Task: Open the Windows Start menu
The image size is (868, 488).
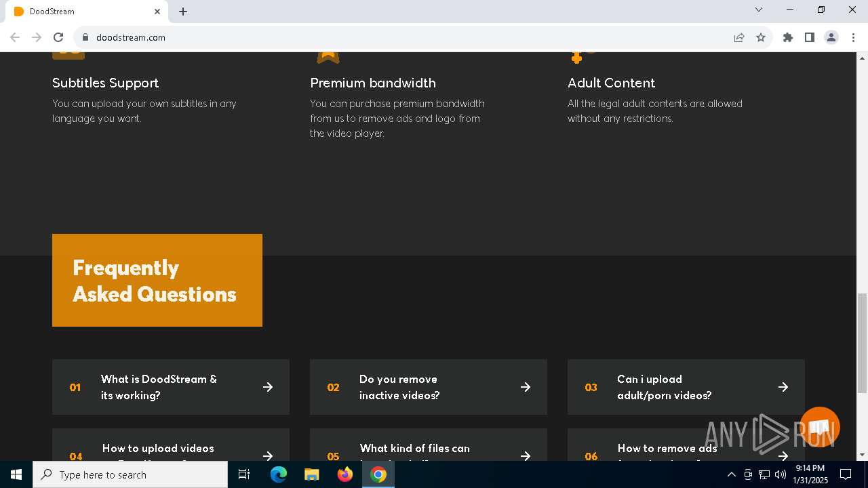Action: click(16, 474)
